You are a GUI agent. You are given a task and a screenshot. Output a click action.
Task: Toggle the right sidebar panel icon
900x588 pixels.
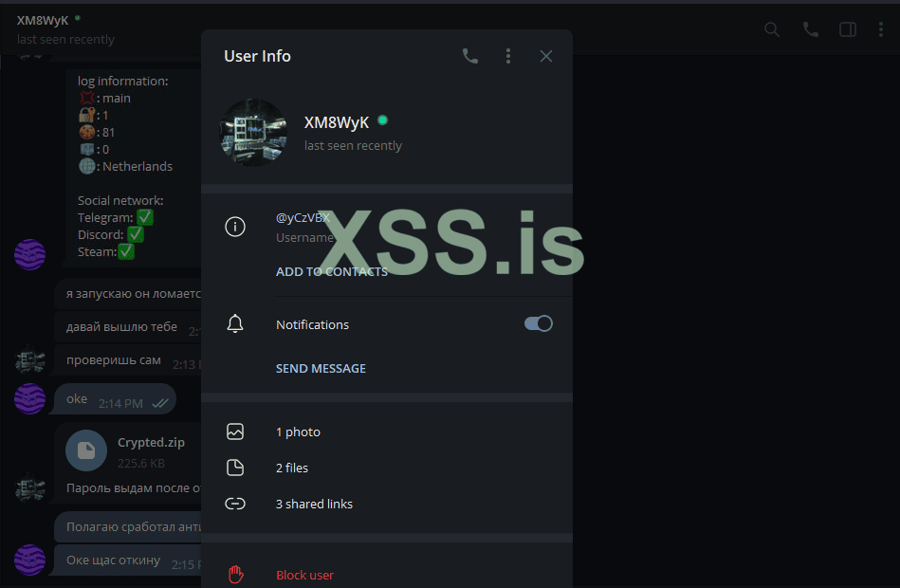coord(848,29)
